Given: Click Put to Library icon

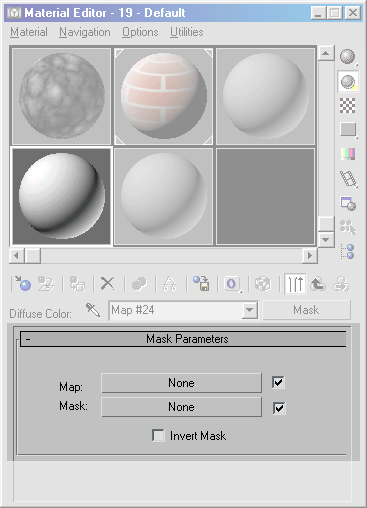Looking at the screenshot, I should [201, 284].
